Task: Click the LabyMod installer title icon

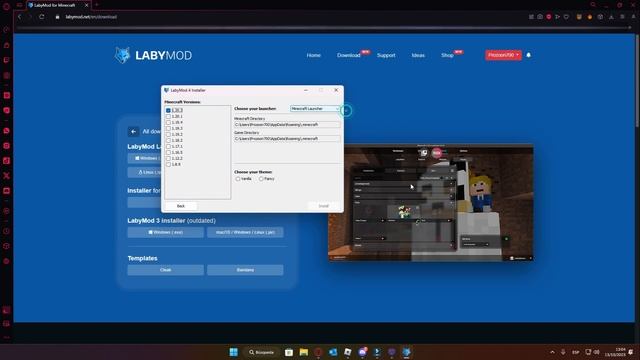Action: 167,90
